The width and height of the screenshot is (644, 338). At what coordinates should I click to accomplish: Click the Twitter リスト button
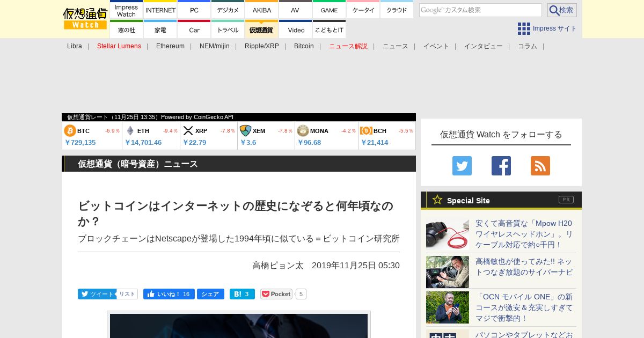point(127,294)
